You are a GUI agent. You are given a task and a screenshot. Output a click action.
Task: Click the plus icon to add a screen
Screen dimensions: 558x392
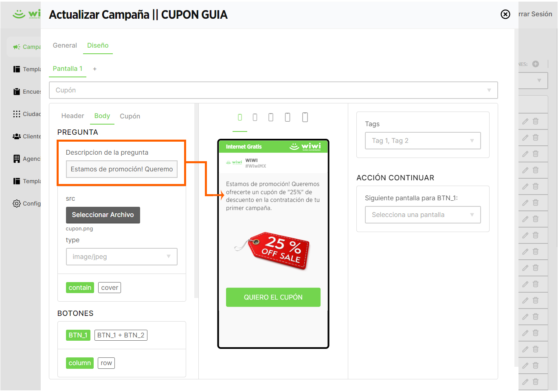tap(95, 69)
